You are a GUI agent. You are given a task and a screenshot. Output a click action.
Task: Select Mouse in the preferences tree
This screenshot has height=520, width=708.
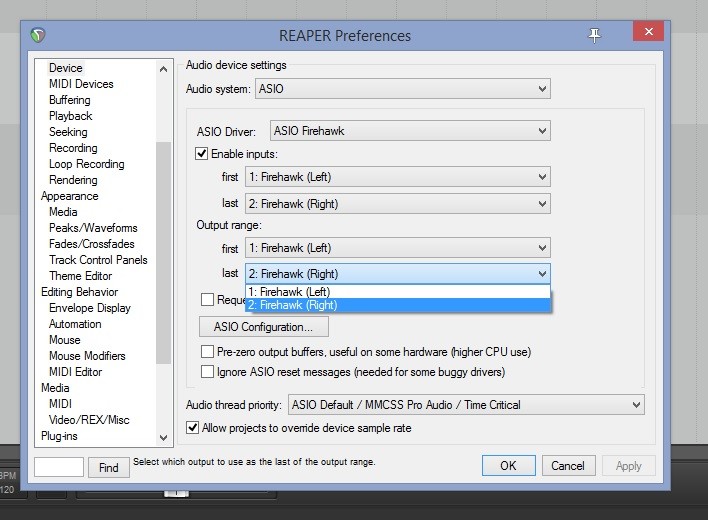click(x=65, y=340)
